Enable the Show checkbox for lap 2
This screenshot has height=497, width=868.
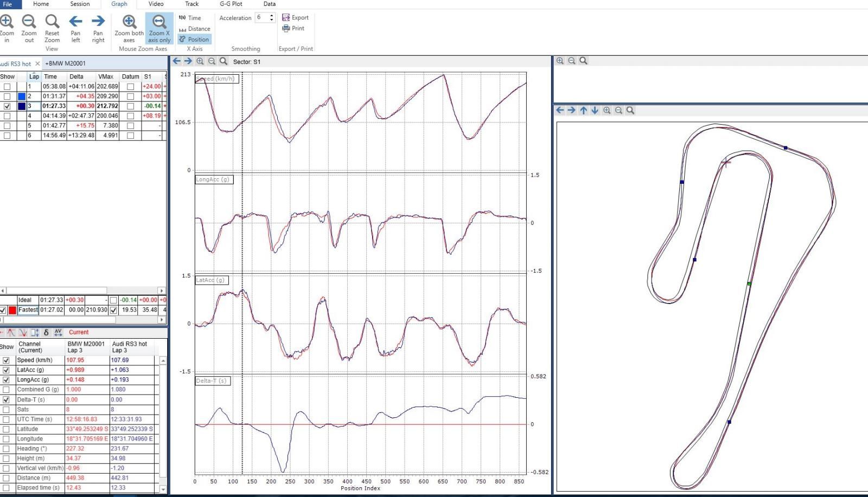click(7, 96)
